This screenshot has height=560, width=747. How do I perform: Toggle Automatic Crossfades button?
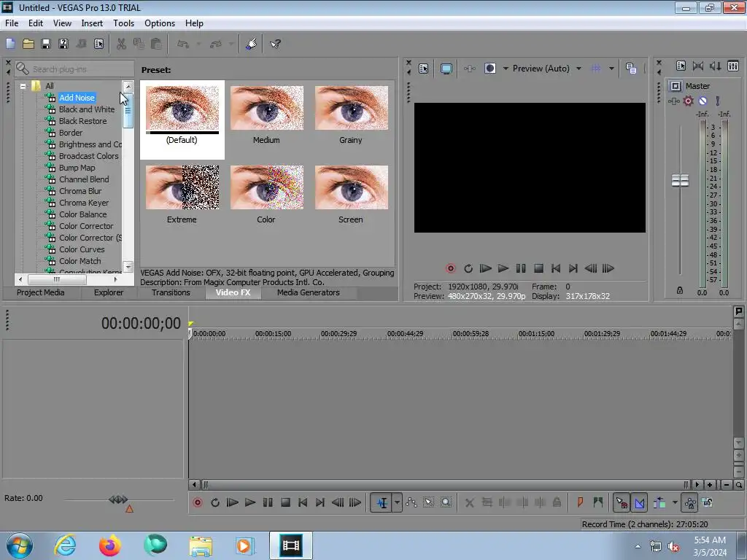[639, 502]
